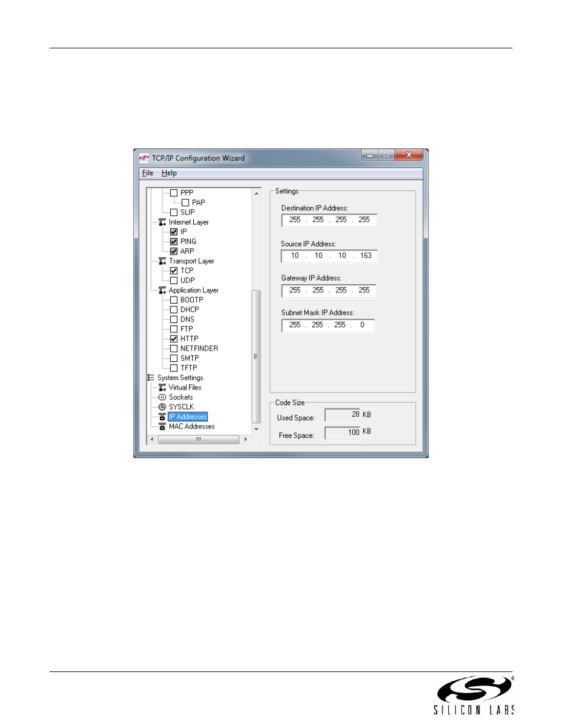Click the horizontal scroll right arrow

coord(246,439)
